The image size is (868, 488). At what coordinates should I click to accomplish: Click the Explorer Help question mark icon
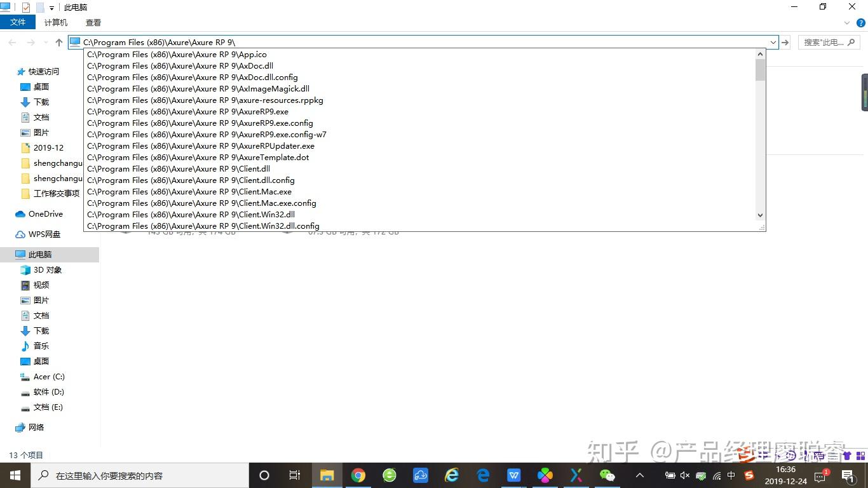(x=861, y=23)
